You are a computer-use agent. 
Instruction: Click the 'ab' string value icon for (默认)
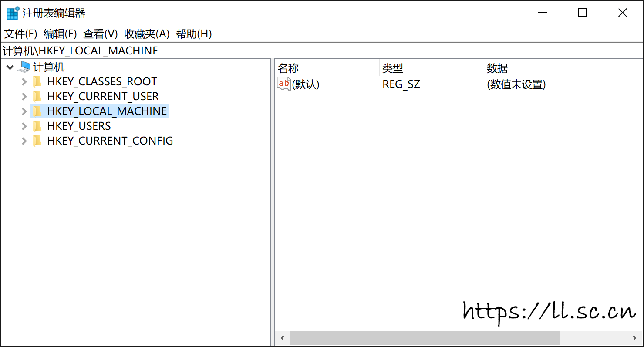(283, 84)
